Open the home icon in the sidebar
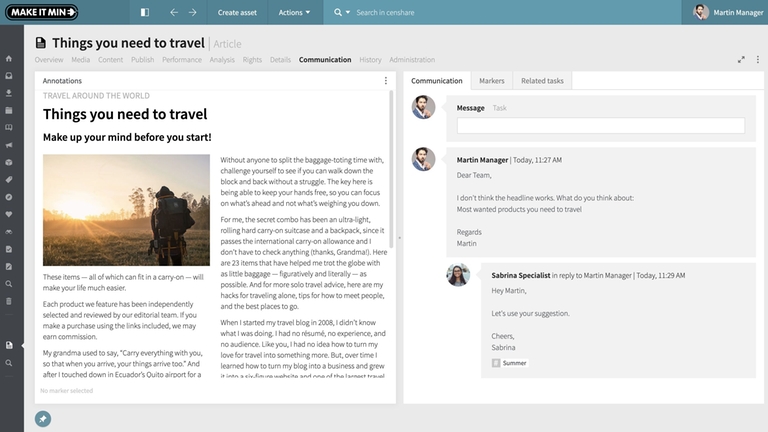This screenshot has height=432, width=768. [9, 58]
